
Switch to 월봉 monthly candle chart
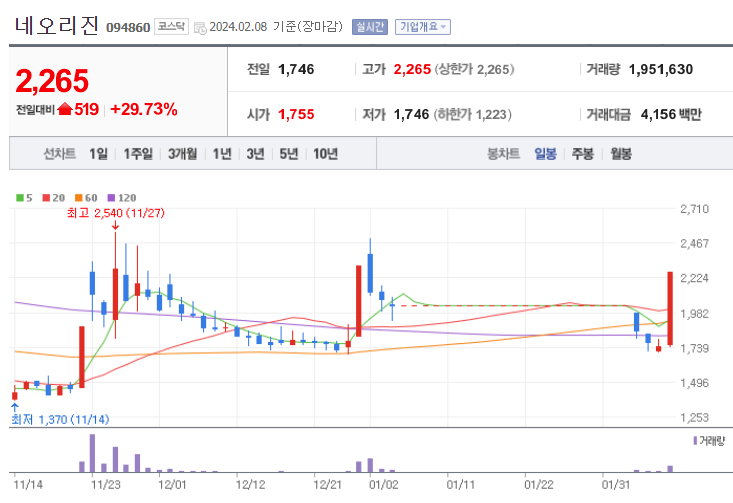point(621,153)
